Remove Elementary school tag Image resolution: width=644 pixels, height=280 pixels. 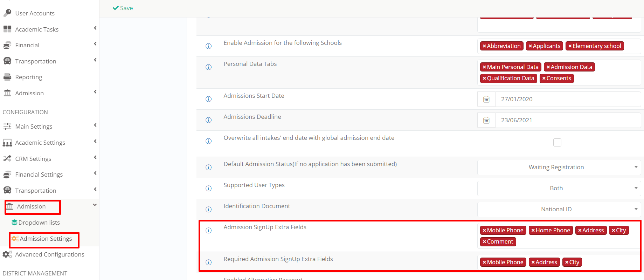[570, 46]
